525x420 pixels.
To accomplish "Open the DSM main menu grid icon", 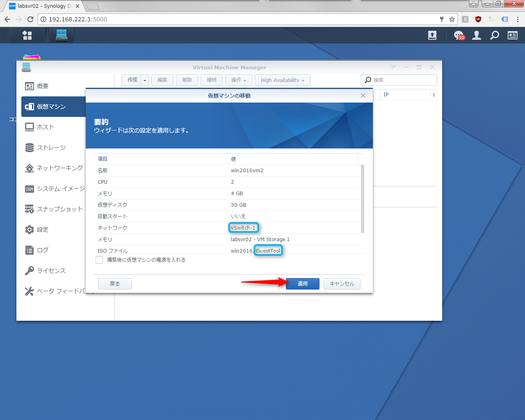I will point(27,35).
